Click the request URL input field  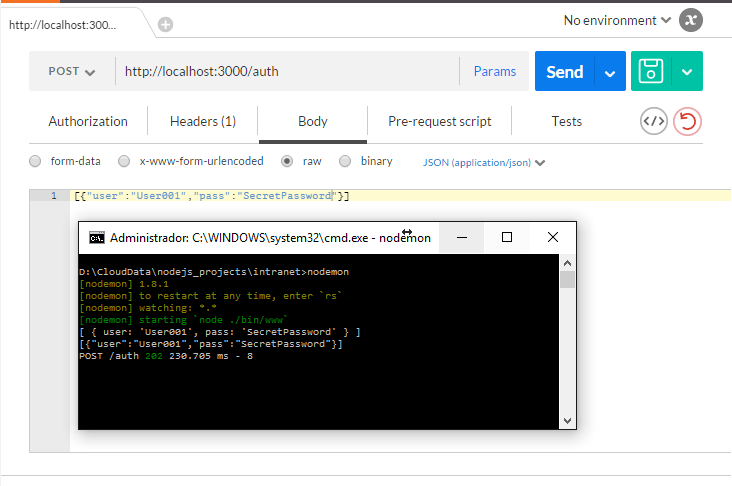[287, 71]
